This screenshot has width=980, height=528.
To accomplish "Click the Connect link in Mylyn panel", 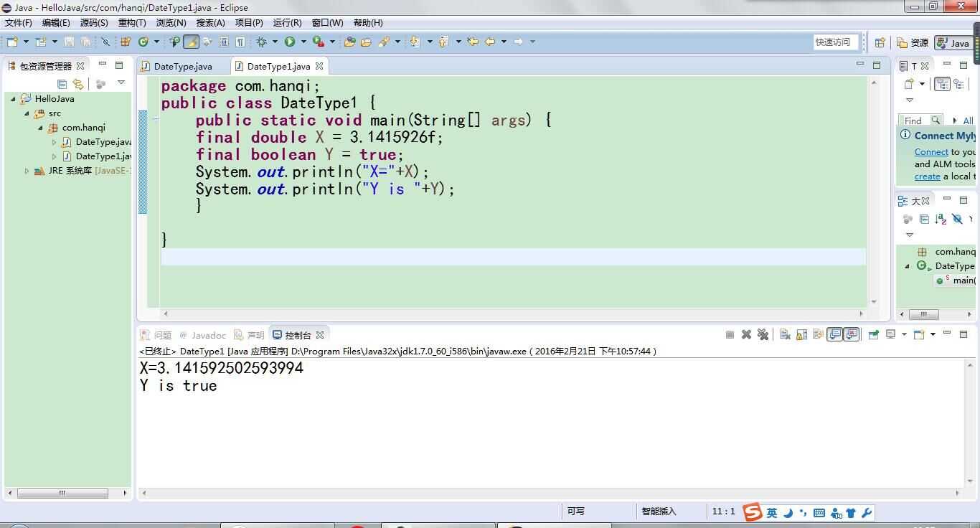I will [x=931, y=152].
